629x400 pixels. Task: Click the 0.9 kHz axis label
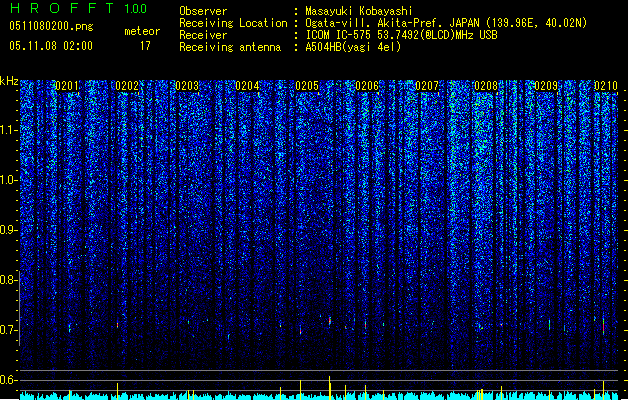point(8,230)
